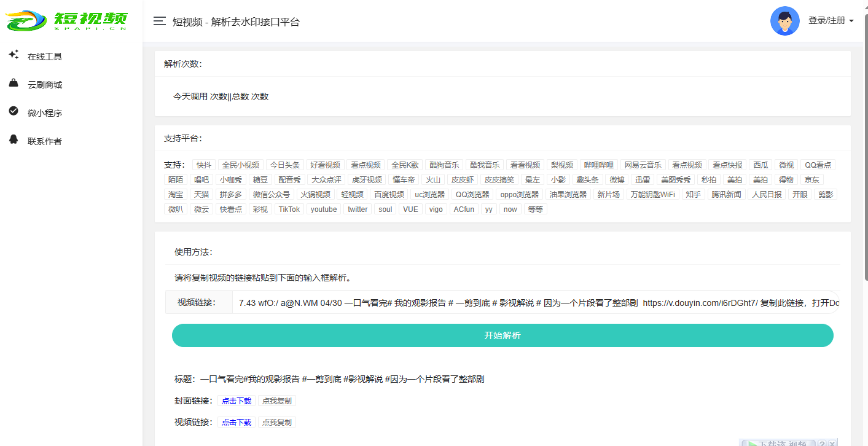The height and width of the screenshot is (446, 868).
Task: Click the 梨视频 platform tag
Action: coord(562,165)
